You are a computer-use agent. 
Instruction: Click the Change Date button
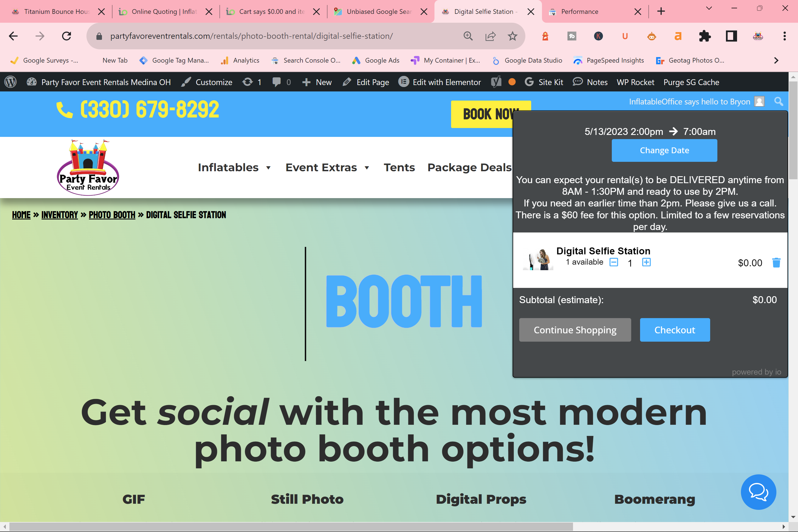click(x=664, y=150)
